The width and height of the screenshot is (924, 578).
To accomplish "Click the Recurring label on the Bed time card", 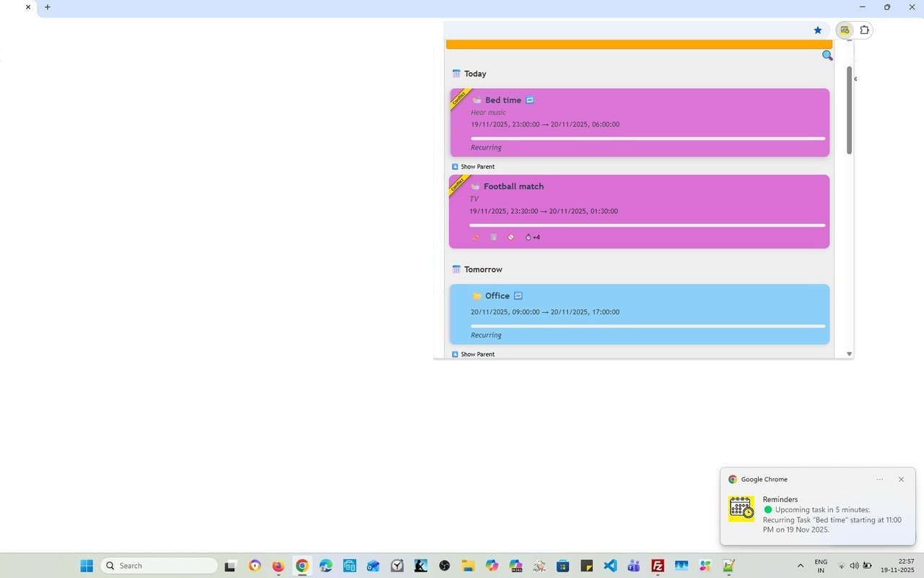I will click(486, 147).
